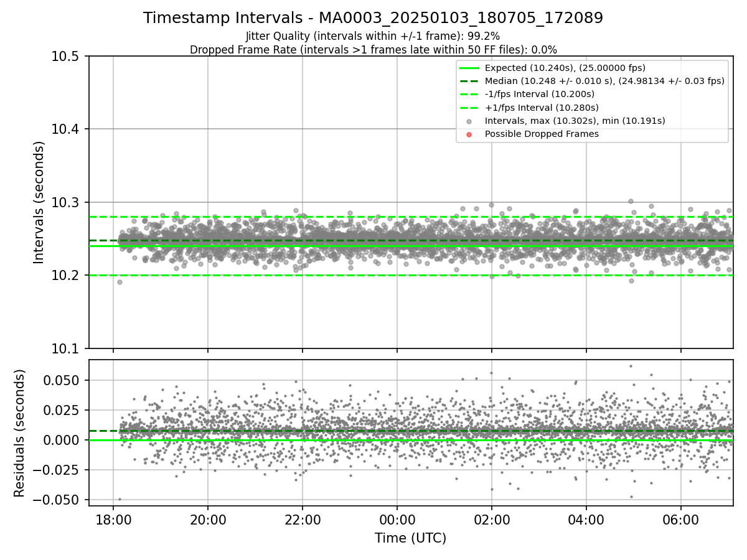Click the '06:00' time tick label

click(x=680, y=519)
